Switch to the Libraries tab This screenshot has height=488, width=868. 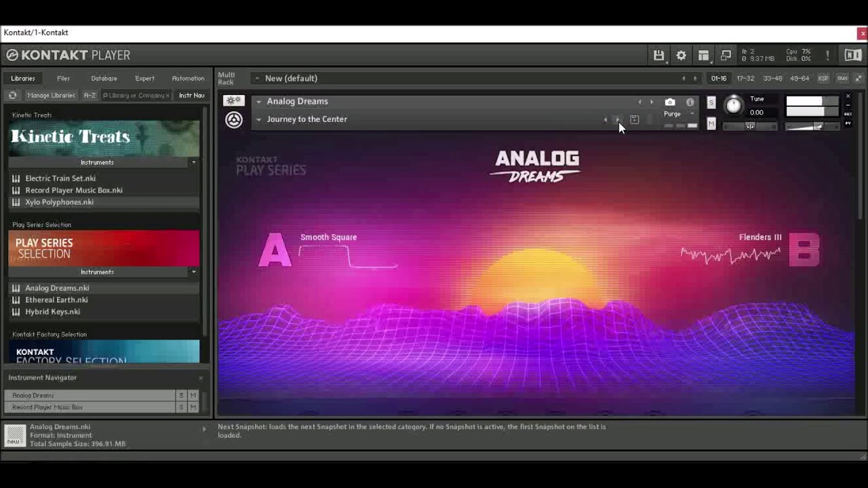(23, 79)
